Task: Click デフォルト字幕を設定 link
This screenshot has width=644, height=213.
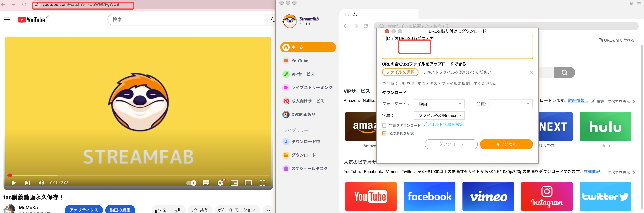Action: point(443,124)
